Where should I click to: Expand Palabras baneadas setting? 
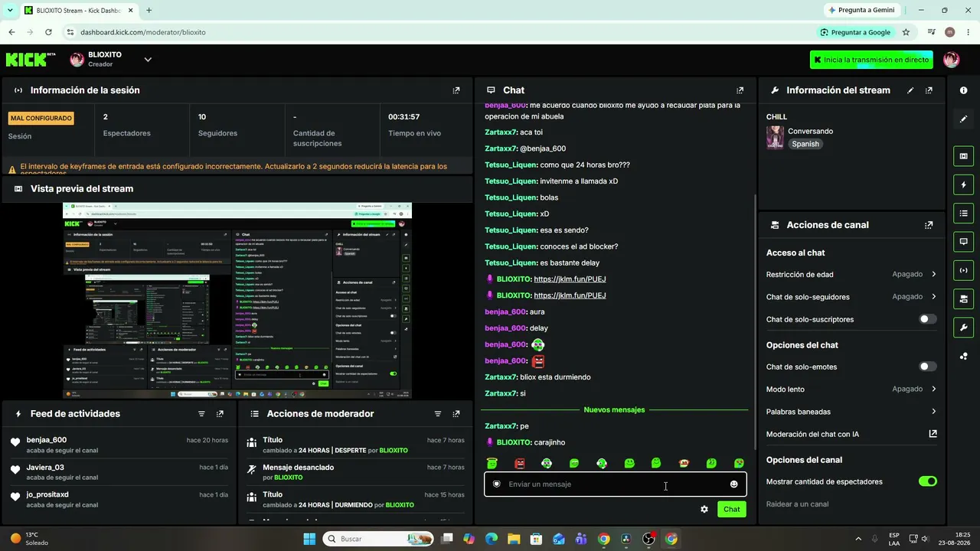851,412
